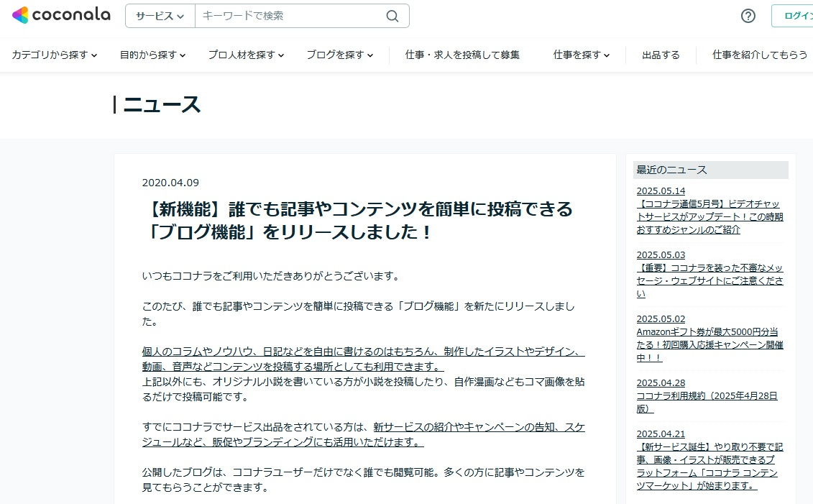Expand the 仕事を探す menu
Image resolution: width=813 pixels, height=504 pixels.
(x=582, y=55)
